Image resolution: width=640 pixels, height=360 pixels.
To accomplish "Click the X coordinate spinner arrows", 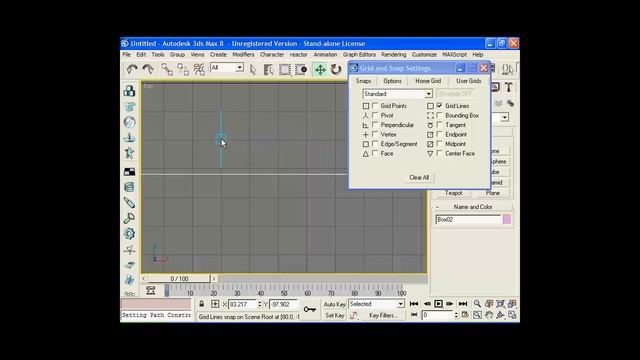I will click(260, 304).
